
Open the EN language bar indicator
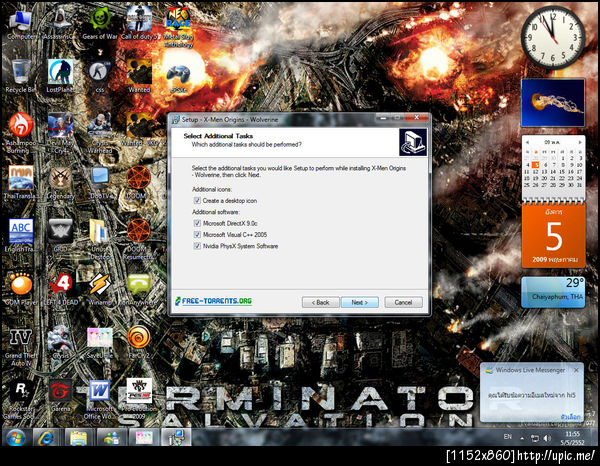507,437
